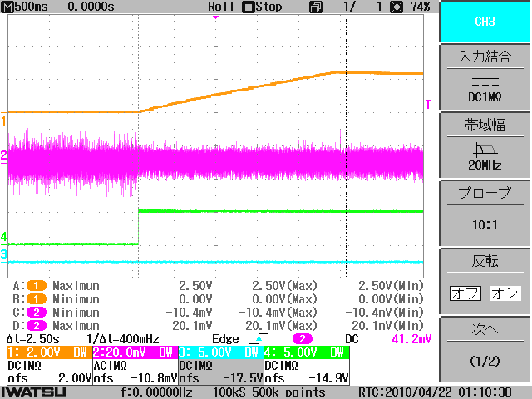Click the (1/2) page indicator
This screenshot has height=399, width=532.
click(485, 361)
